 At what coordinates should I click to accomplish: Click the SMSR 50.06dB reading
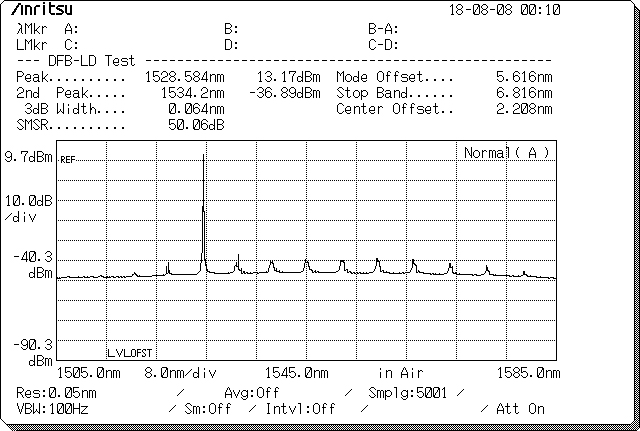point(196,125)
